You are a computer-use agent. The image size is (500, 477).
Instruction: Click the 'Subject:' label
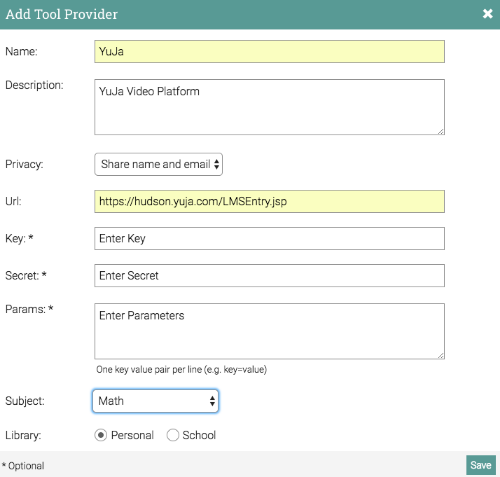[x=25, y=401]
